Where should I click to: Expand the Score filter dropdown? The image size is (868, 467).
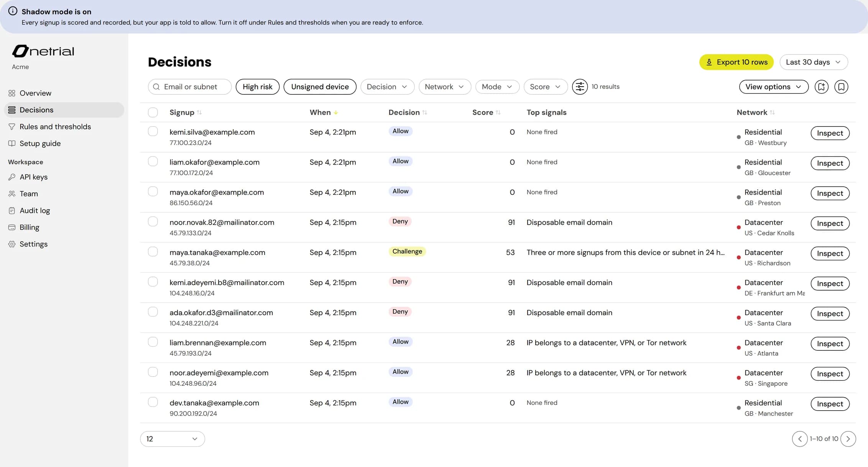point(546,87)
